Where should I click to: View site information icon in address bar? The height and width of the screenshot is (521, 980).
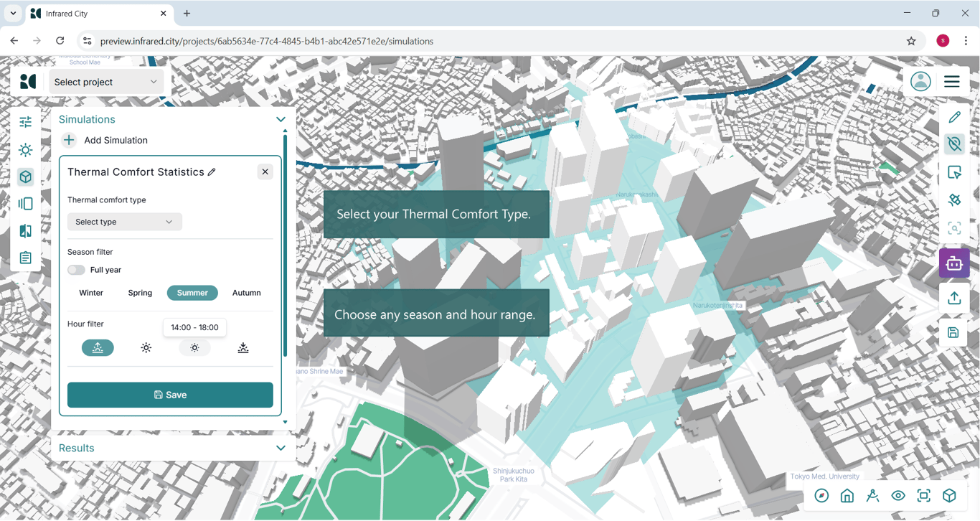coord(88,41)
